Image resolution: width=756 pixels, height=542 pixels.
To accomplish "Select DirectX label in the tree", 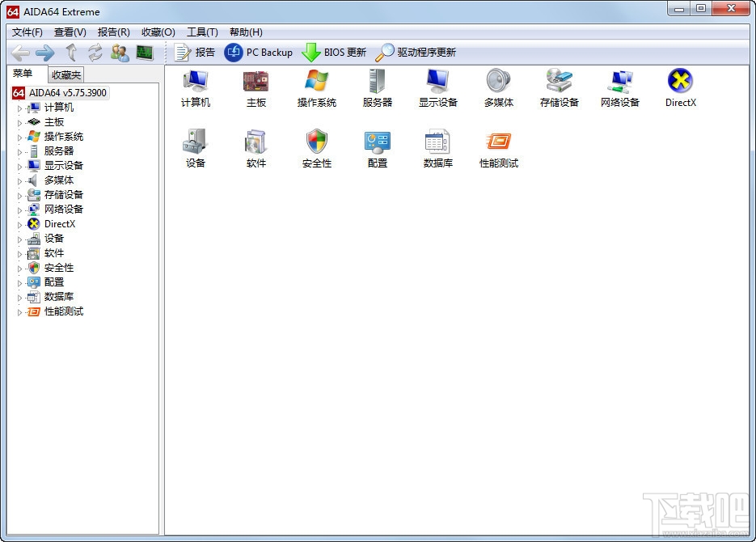I will pyautogui.click(x=60, y=224).
